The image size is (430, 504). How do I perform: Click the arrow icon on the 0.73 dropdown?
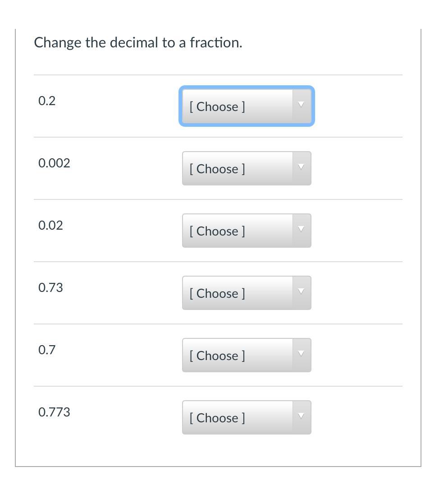[x=302, y=291]
